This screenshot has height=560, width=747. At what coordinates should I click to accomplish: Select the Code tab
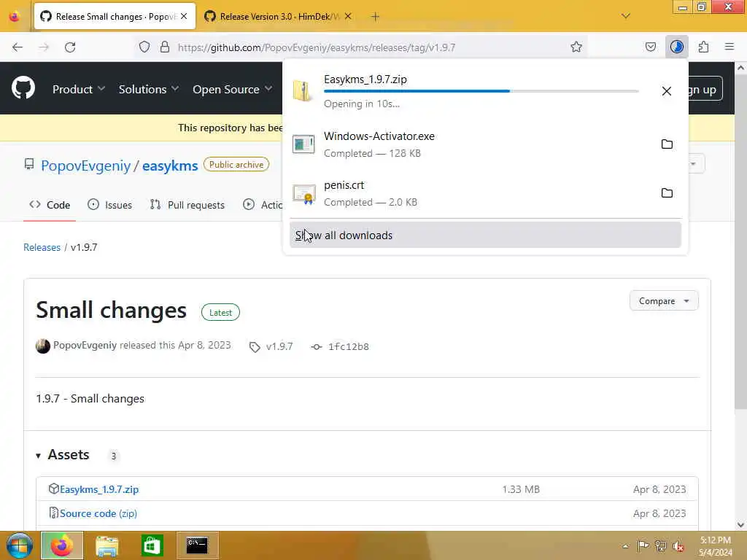(x=50, y=205)
